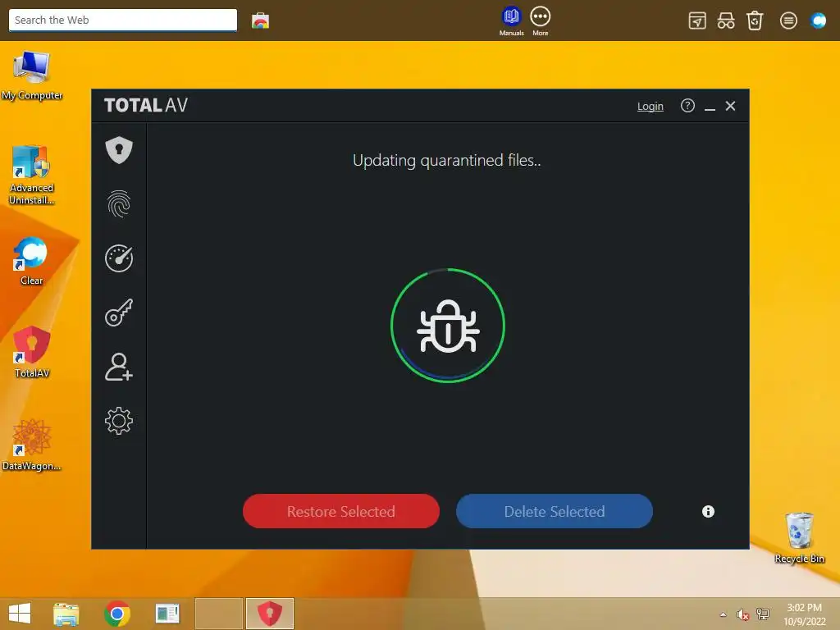840x630 pixels.
Task: Click the muted volume tray icon
Action: tap(742, 614)
